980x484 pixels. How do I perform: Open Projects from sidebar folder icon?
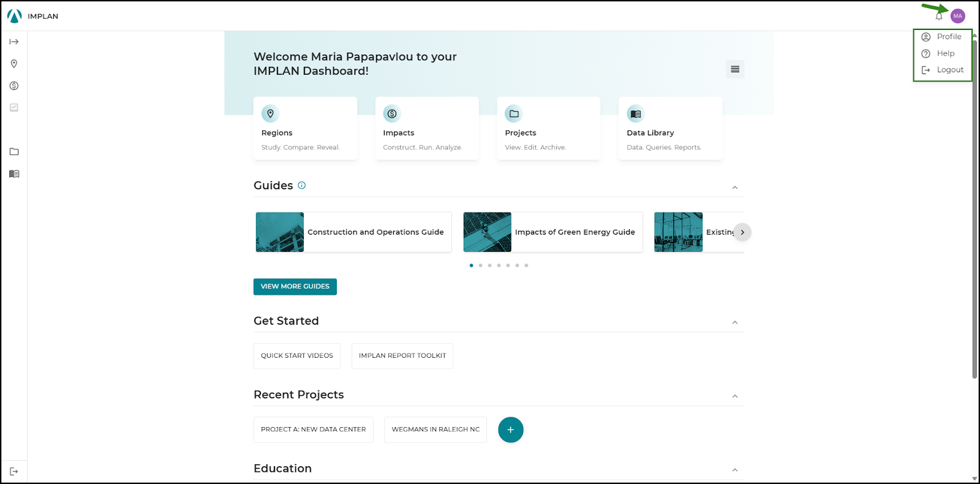14,152
